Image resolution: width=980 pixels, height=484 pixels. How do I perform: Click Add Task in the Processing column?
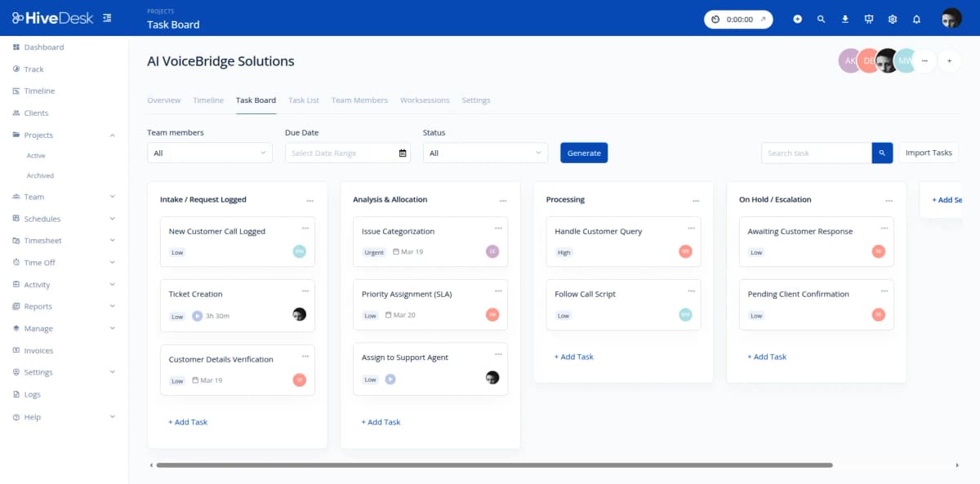(x=574, y=357)
